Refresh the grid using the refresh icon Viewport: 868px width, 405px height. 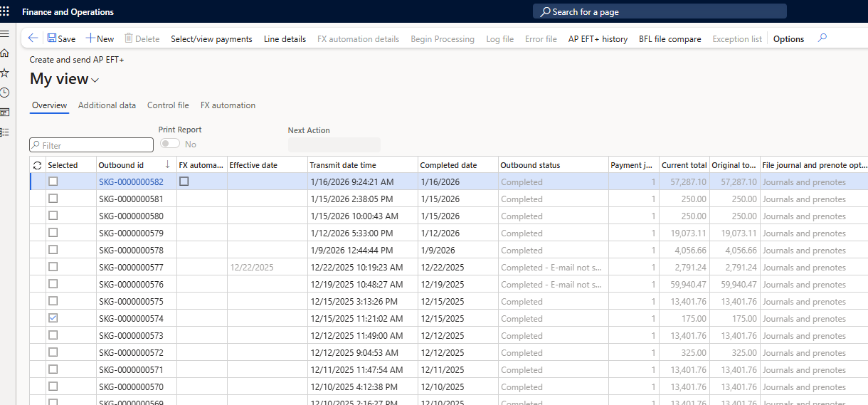37,165
